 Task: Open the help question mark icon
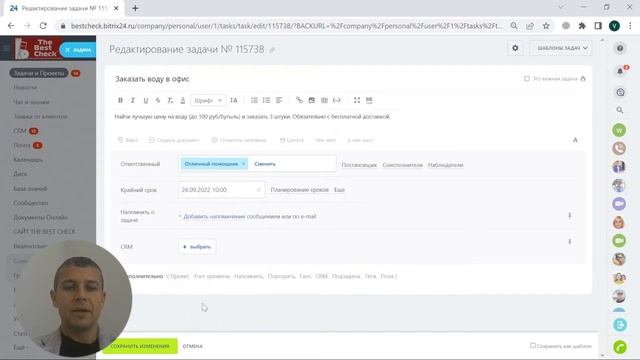(620, 48)
